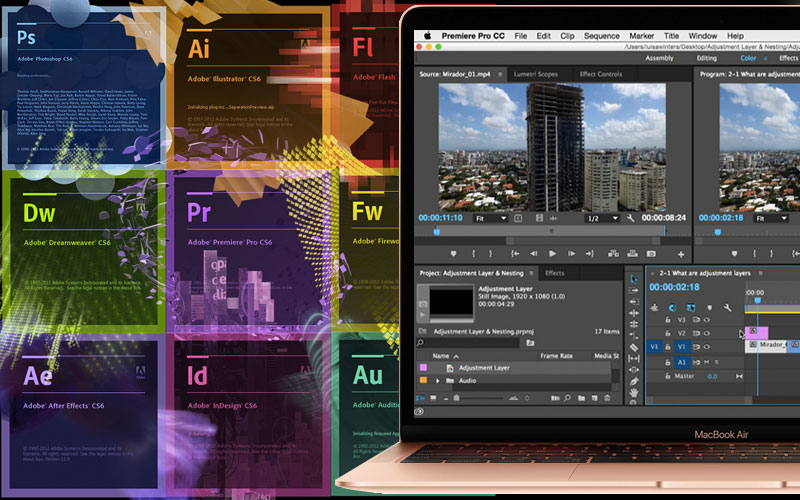
Task: Toggle sync lock on track V2
Action: (696, 333)
